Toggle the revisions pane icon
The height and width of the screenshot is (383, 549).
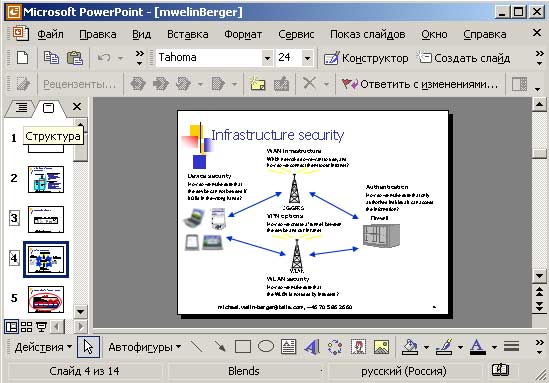(519, 84)
